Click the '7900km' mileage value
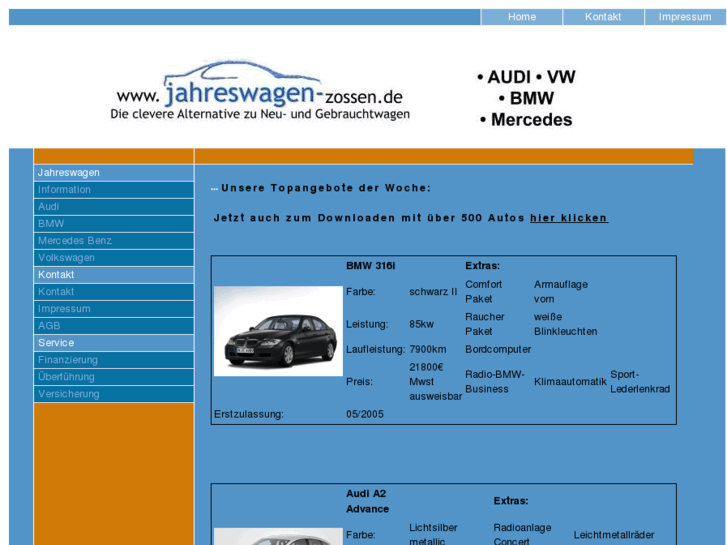The image size is (727, 545). [427, 349]
